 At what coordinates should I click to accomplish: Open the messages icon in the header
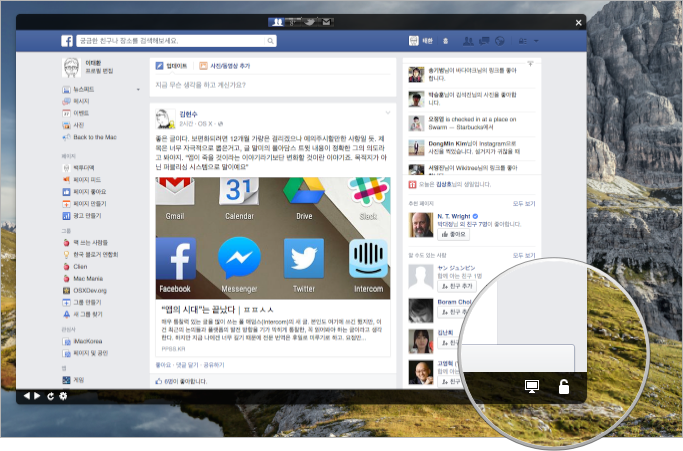(484, 41)
